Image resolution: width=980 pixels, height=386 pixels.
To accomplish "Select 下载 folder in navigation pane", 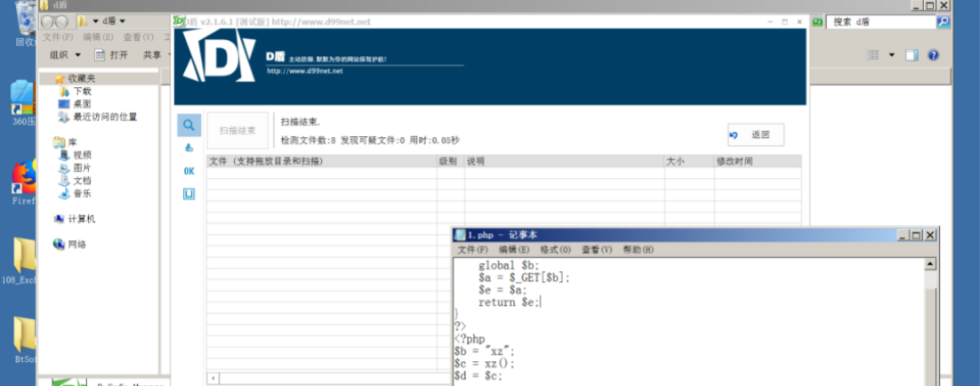I will (82, 92).
